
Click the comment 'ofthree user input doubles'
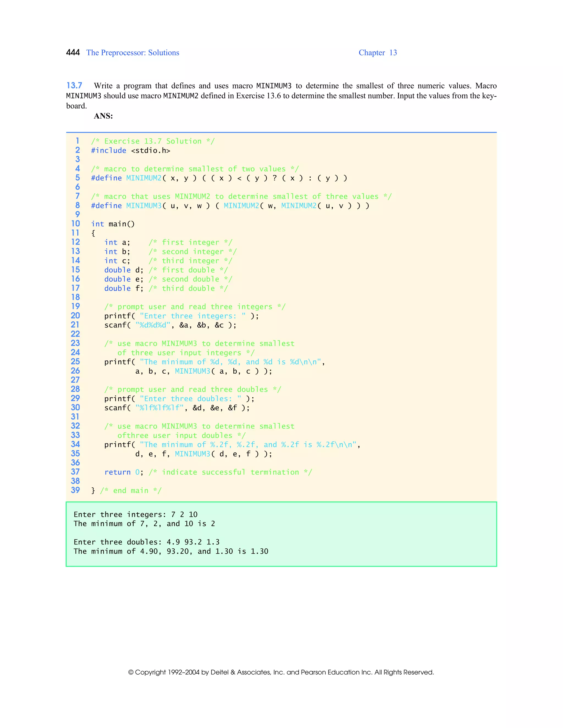181,436
